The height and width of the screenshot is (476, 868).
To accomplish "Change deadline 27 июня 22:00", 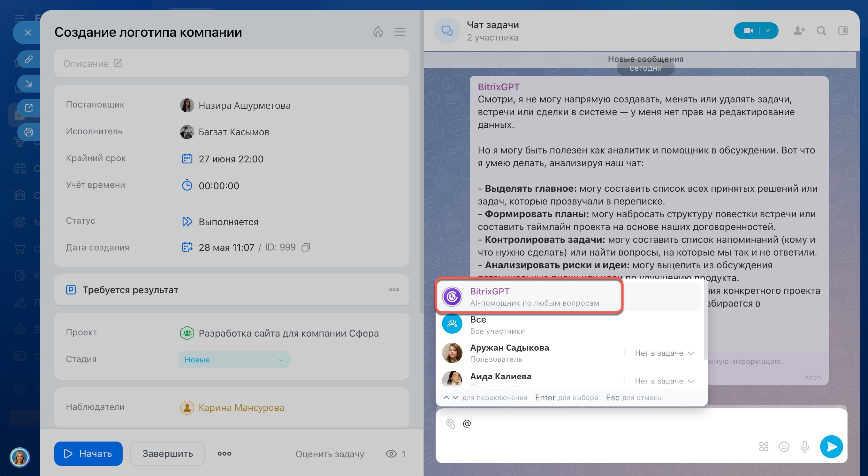I will [x=231, y=159].
